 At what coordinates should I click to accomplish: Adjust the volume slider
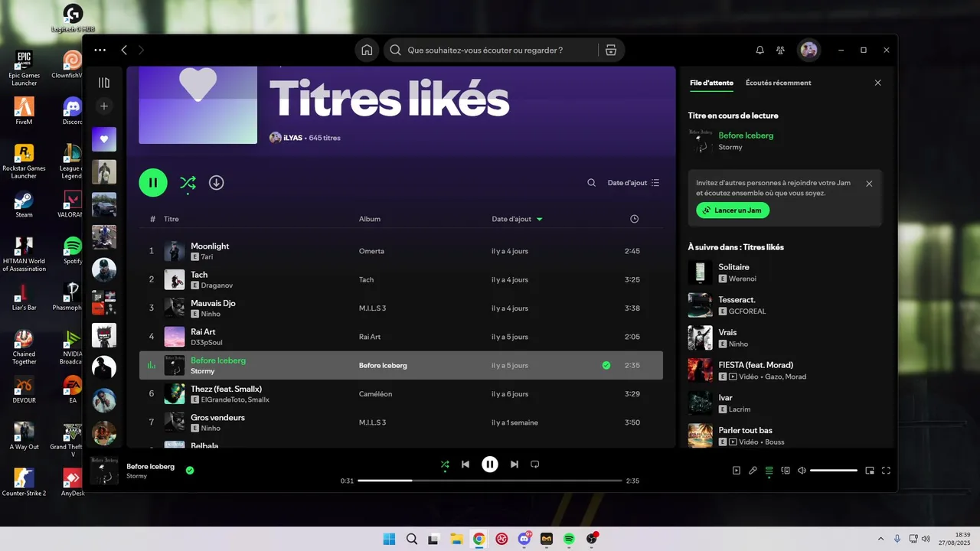(x=834, y=471)
